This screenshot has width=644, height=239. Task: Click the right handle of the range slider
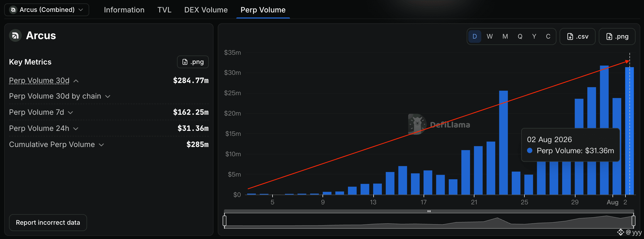(633, 220)
